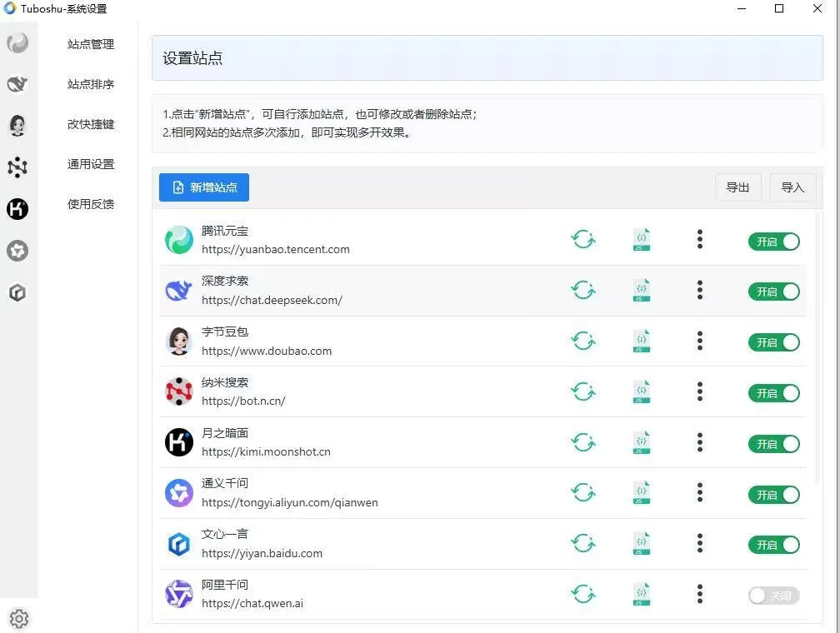This screenshot has width=840, height=633.
Task: Click the DeepSeek whale icon in sidebar
Action: coord(17,84)
